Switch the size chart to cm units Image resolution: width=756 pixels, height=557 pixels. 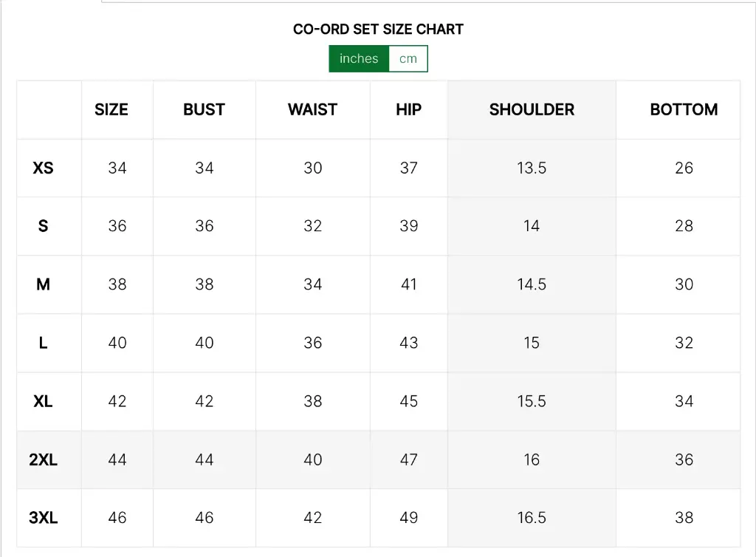point(408,58)
